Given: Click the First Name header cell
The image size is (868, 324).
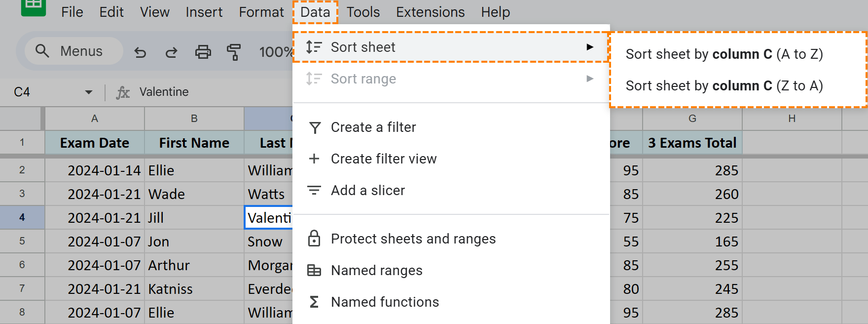Looking at the screenshot, I should (194, 143).
